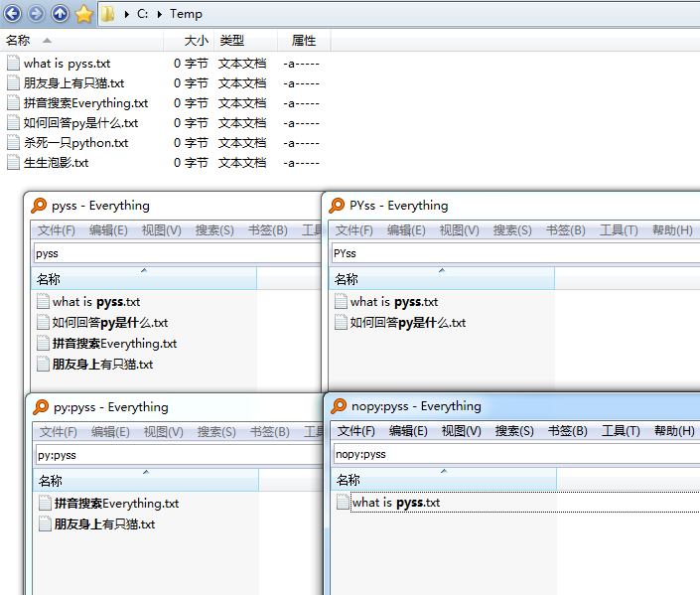Open 书签(B) menu in pyss window

(267, 230)
